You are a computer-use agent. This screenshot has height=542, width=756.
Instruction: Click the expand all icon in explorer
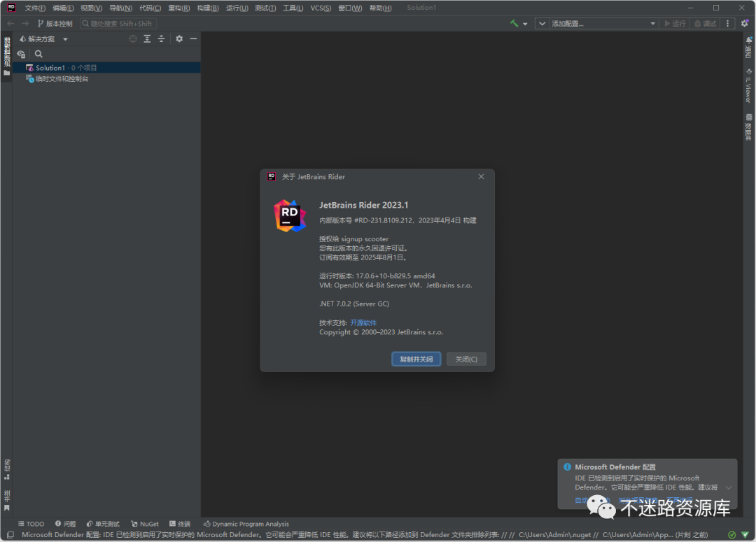[147, 38]
